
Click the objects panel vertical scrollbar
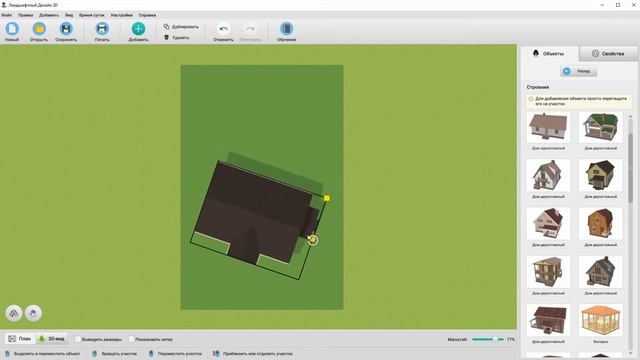click(x=631, y=167)
